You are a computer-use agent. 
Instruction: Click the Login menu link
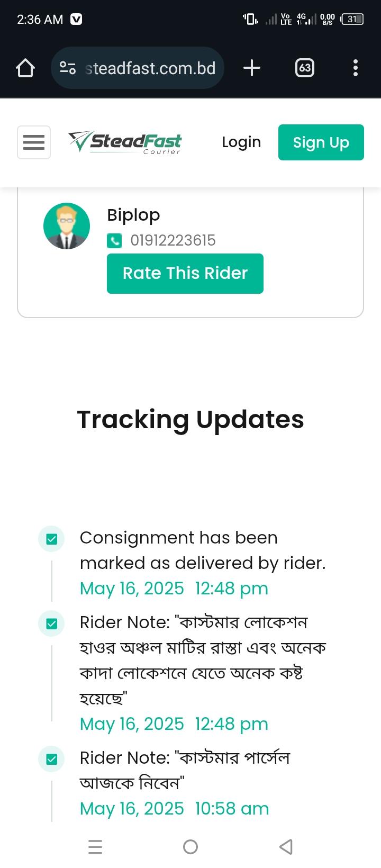click(241, 142)
